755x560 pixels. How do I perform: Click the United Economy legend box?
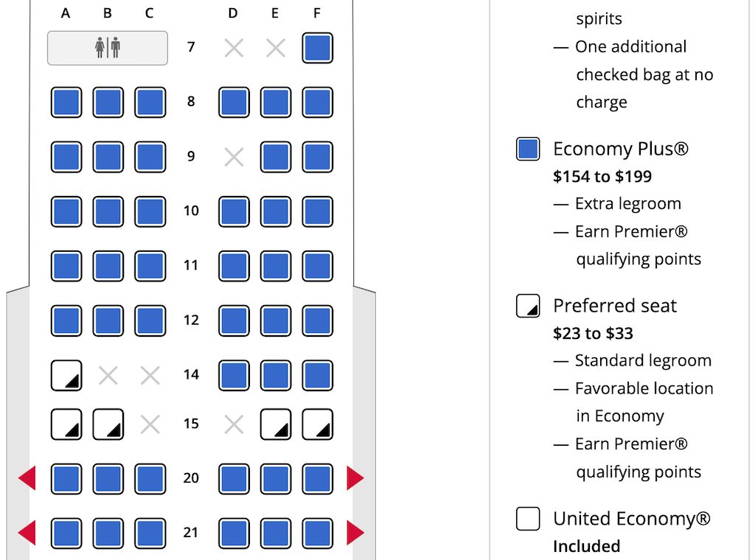[528, 519]
